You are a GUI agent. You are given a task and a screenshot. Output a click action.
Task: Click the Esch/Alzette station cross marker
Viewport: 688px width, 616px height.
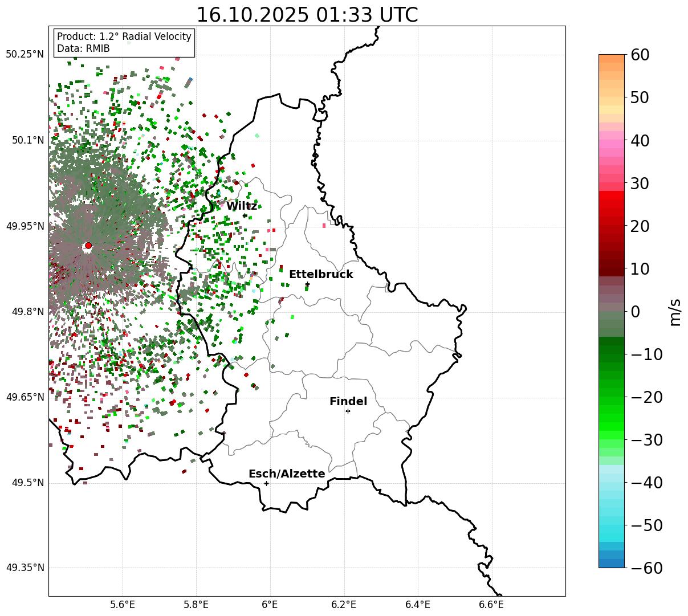coord(266,483)
